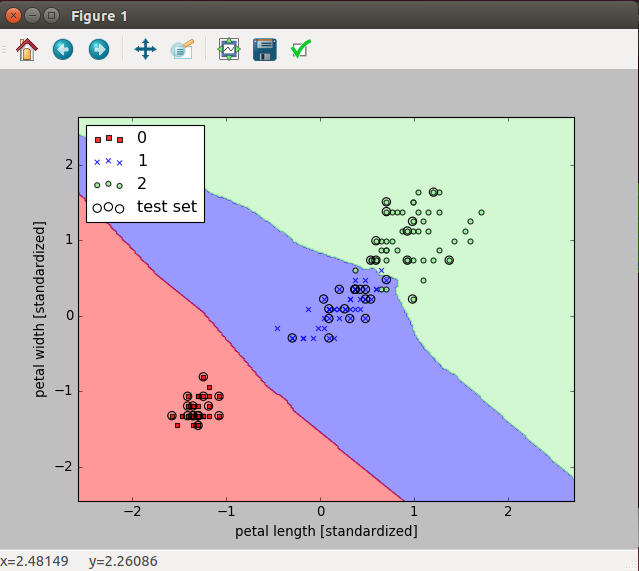The image size is (639, 571).
Task: Click the 'petal width [standardized]' y-axis label
Action: click(x=42, y=311)
